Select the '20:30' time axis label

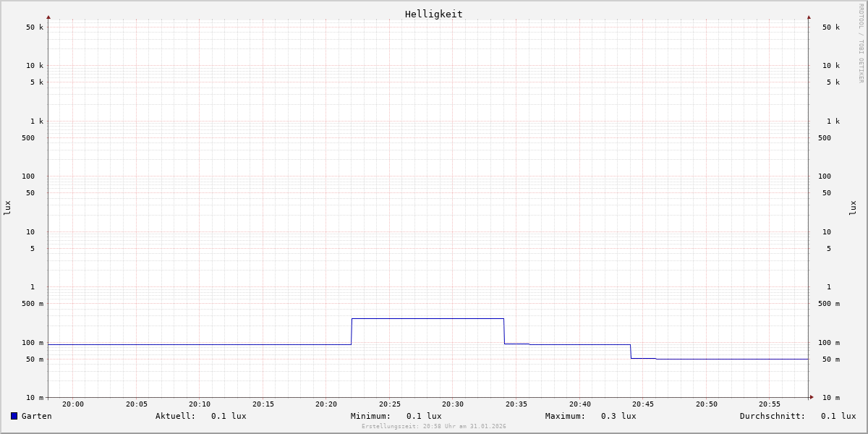pos(453,404)
